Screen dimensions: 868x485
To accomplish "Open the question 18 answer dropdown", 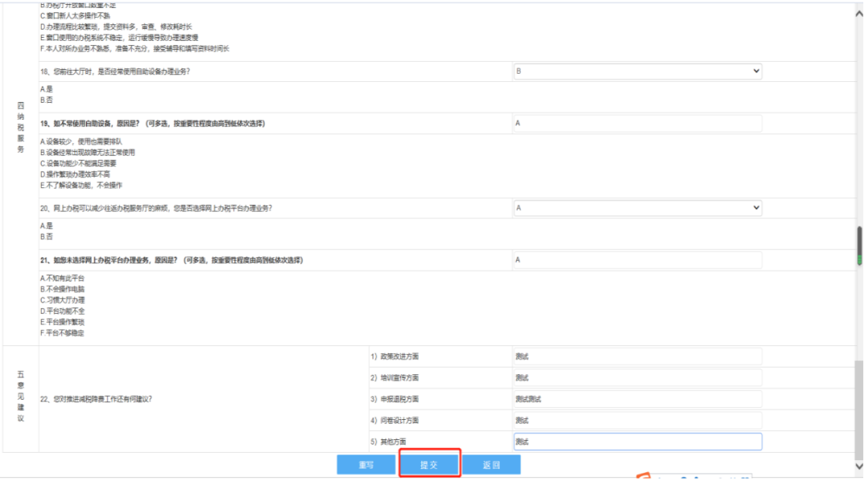I will (637, 71).
